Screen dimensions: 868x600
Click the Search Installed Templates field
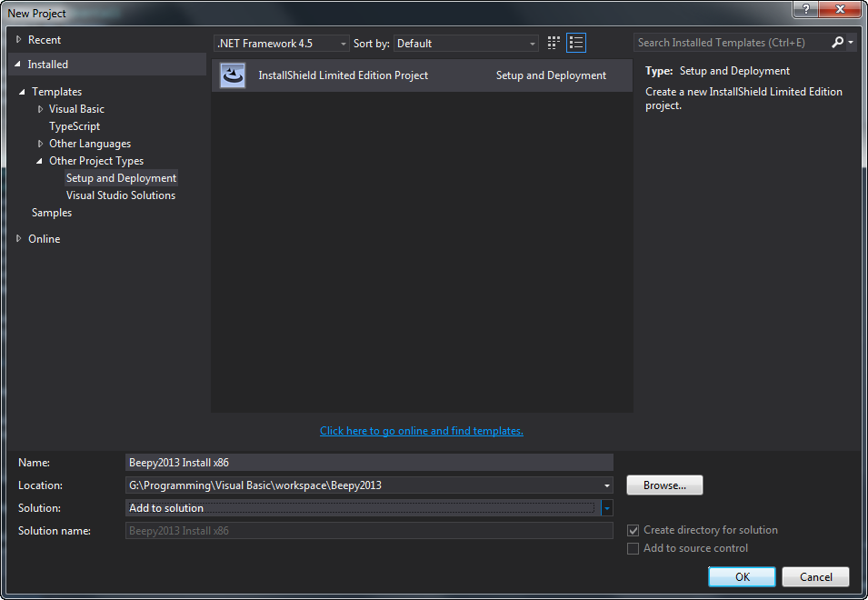coord(732,43)
